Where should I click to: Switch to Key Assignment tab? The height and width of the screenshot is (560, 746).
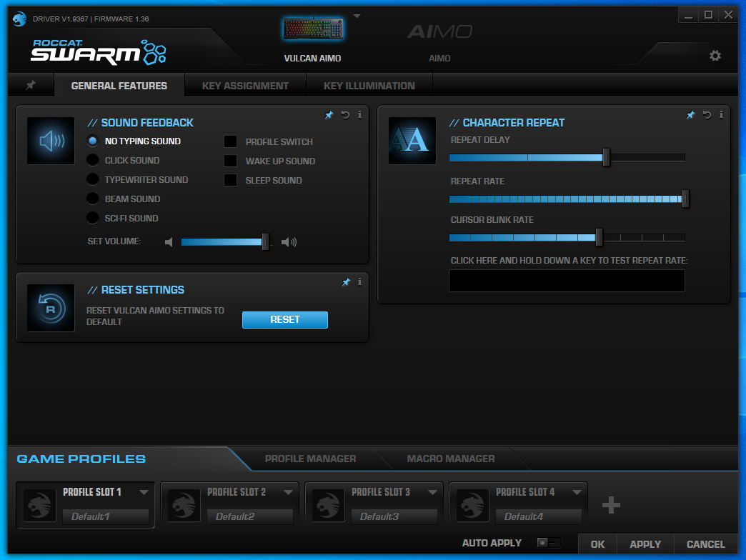coord(245,86)
